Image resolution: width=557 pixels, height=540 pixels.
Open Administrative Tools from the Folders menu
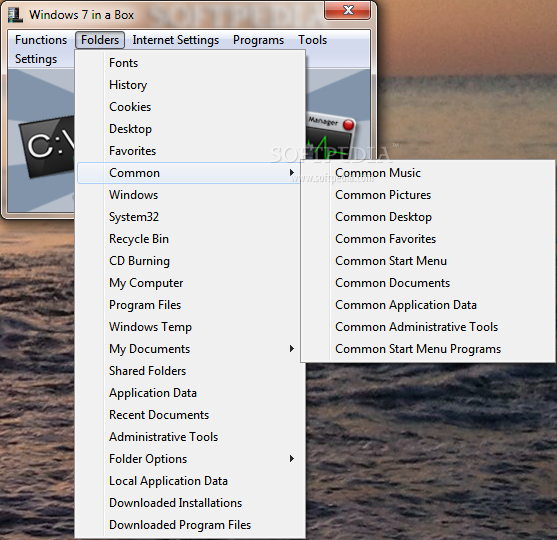tap(190, 437)
